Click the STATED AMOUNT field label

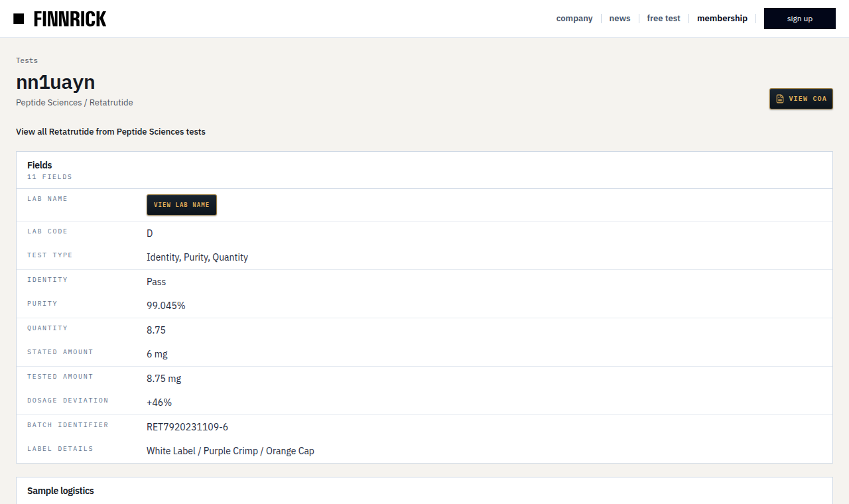[60, 352]
